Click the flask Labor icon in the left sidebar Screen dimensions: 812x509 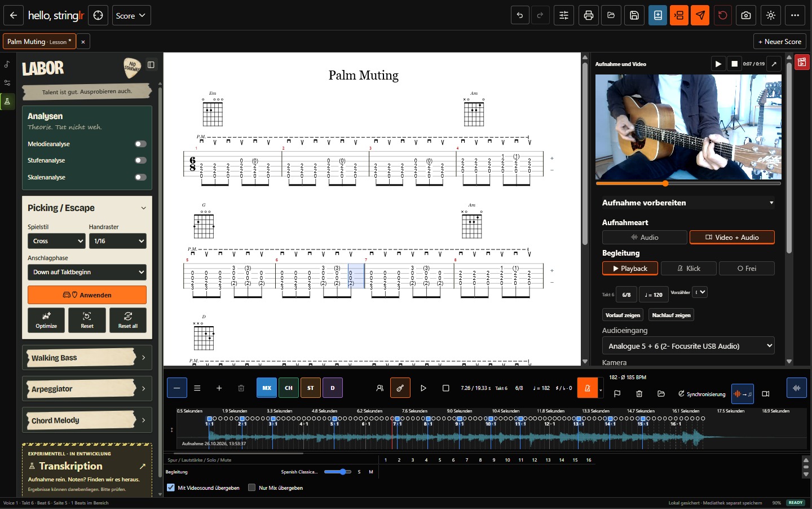(7, 102)
